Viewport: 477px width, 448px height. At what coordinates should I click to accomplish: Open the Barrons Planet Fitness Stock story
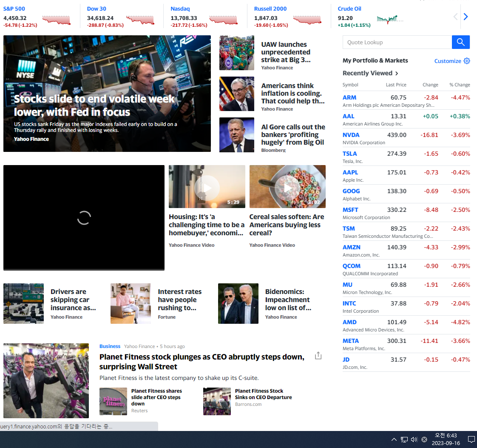[x=263, y=394]
